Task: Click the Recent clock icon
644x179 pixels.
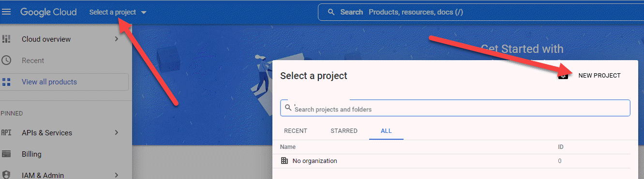Action: pyautogui.click(x=6, y=61)
